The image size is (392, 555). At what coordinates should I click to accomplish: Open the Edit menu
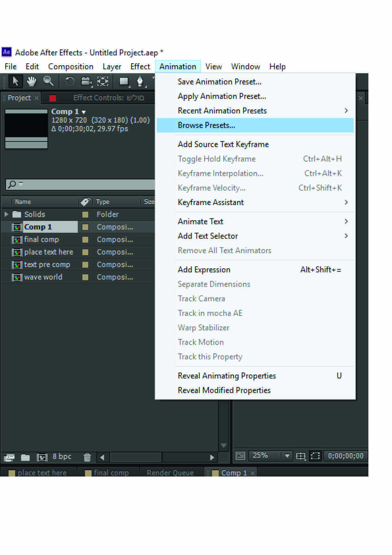32,66
